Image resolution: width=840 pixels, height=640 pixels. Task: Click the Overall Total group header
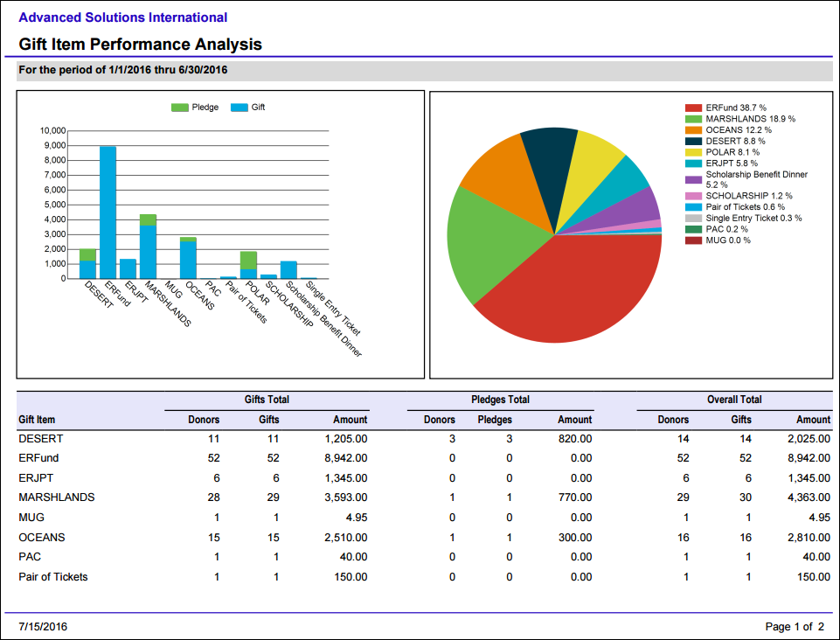coord(734,400)
